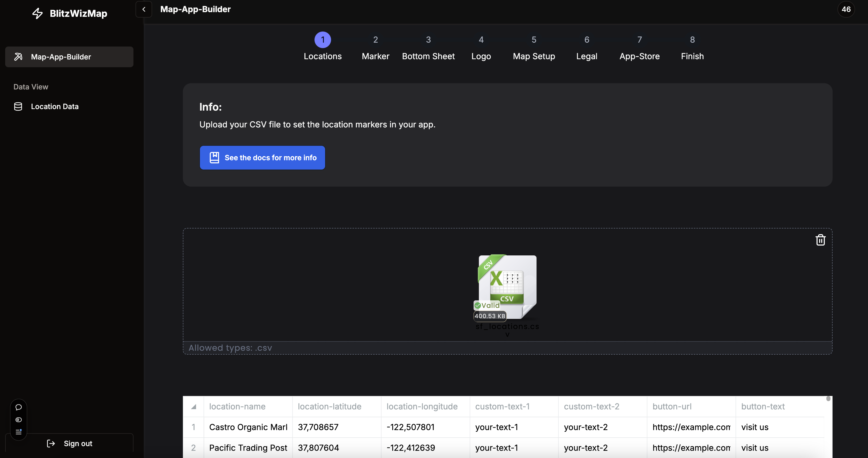This screenshot has height=458, width=868.
Task: Select the custom-text-2 column header
Action: point(602,407)
